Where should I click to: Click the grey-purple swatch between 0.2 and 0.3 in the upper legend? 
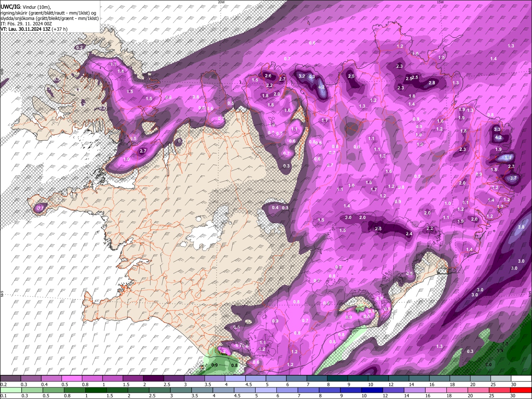[x=10, y=379]
